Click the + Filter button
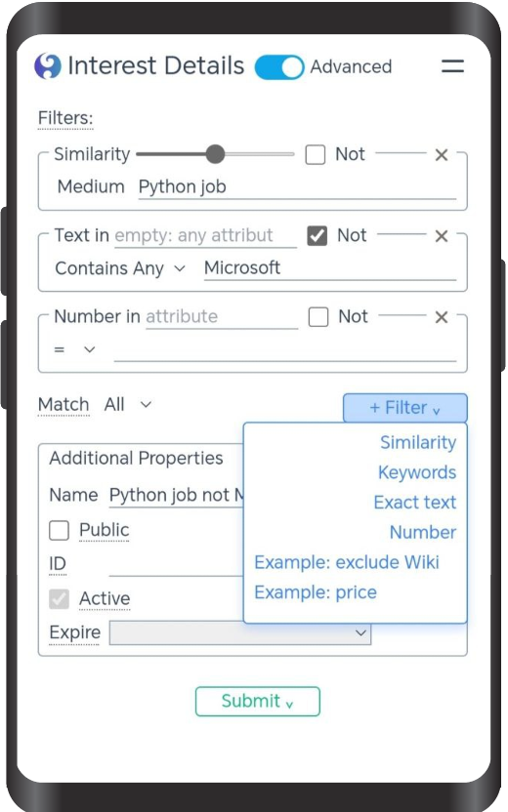 [405, 408]
